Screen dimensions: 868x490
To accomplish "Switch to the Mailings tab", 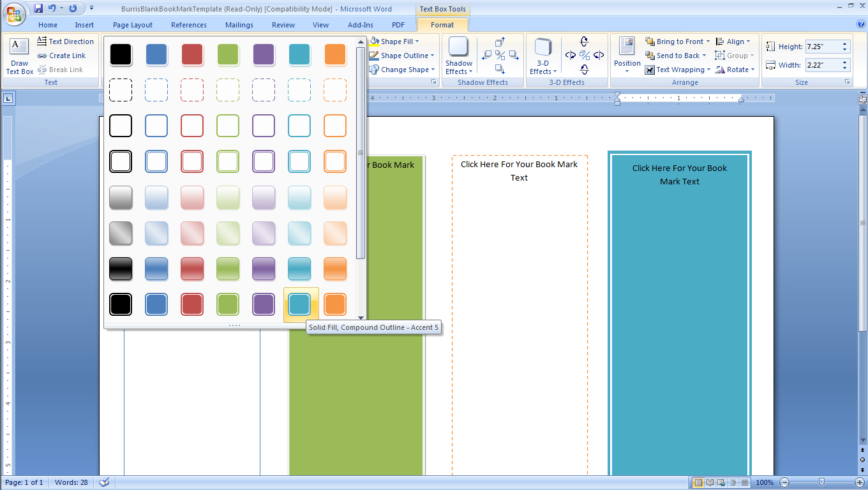I will click(x=239, y=25).
